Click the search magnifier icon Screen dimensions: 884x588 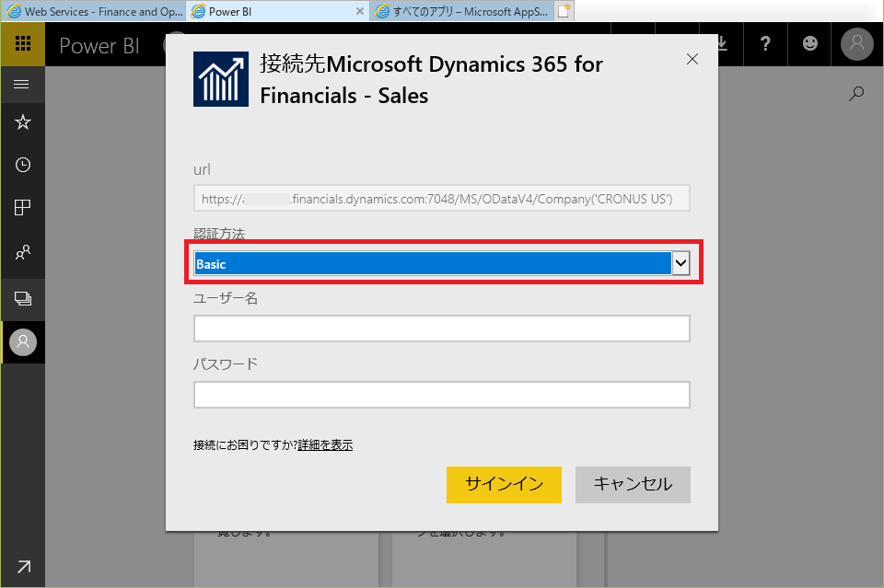coord(856,94)
